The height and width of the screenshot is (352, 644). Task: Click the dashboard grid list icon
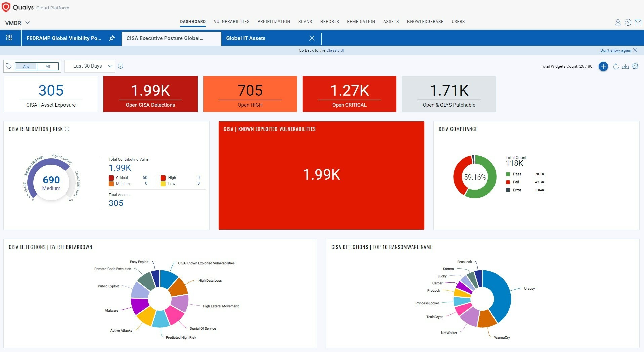click(x=9, y=38)
